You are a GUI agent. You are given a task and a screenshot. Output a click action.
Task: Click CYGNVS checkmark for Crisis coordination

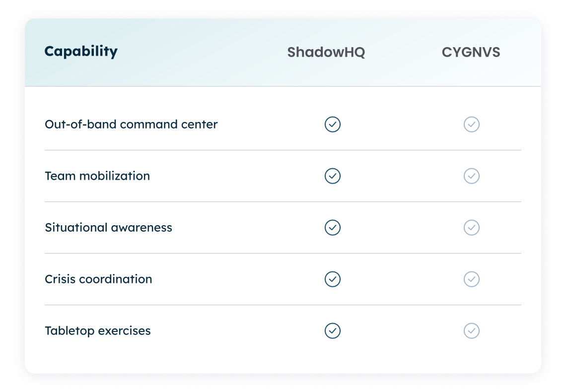tap(472, 279)
